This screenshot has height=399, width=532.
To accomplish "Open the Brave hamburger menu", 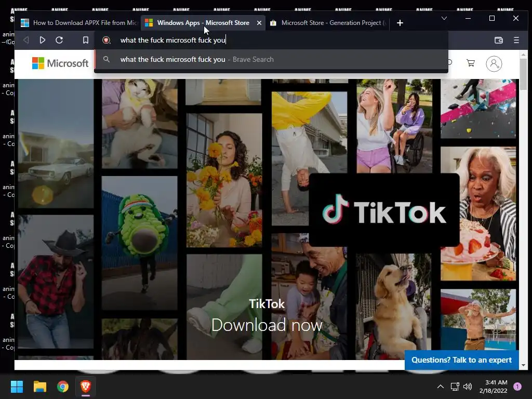I will click(x=516, y=40).
